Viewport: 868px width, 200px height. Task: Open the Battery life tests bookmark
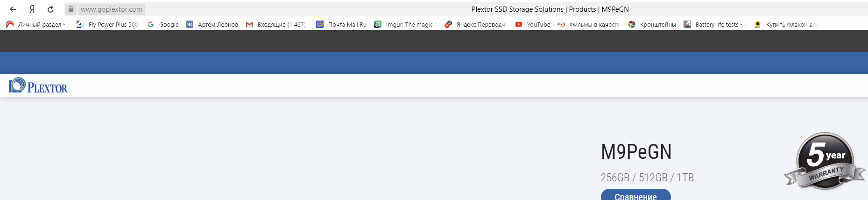715,24
